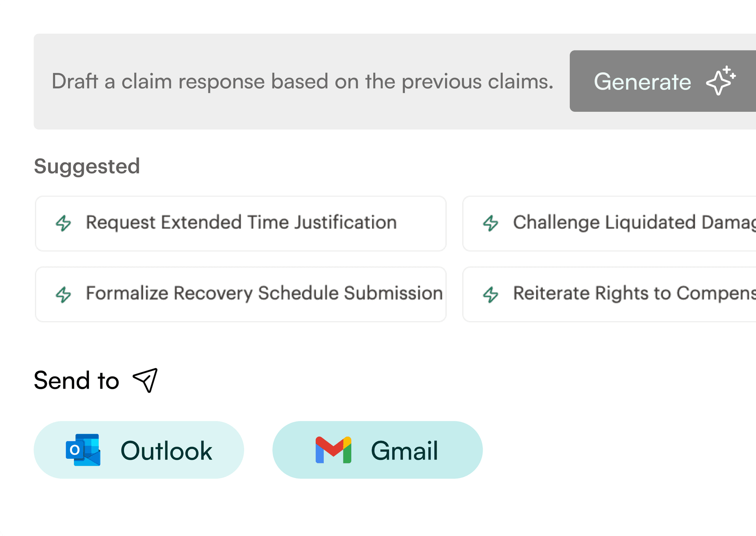The width and height of the screenshot is (756, 536).
Task: Select the lightning icon beside Request Extended Time Justification
Action: [64, 223]
